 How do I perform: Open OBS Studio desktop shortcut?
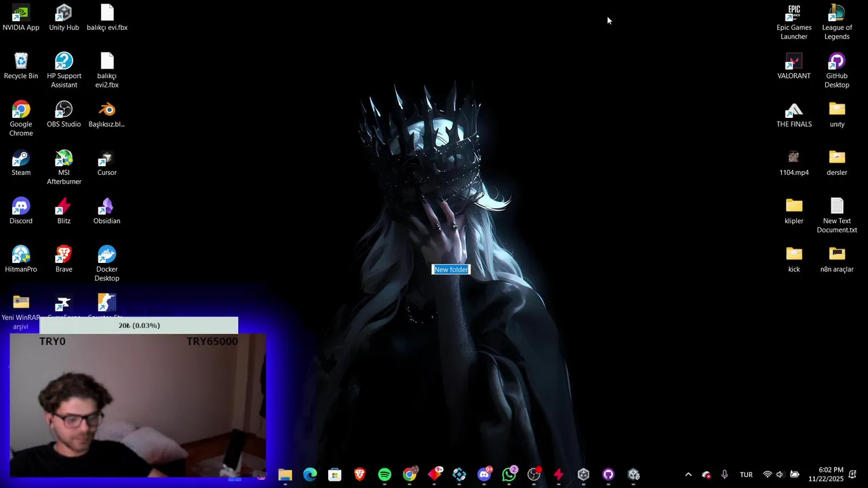[64, 115]
